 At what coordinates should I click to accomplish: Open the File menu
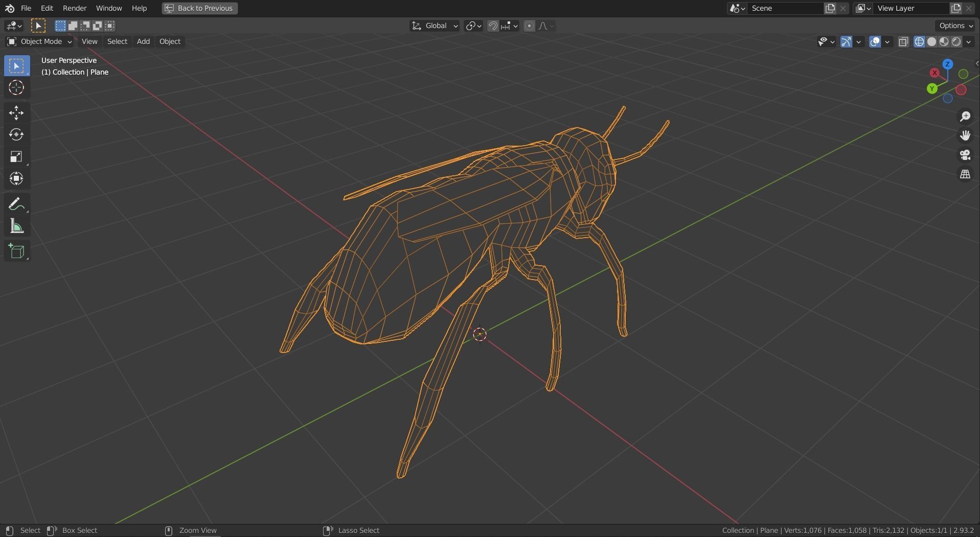(26, 8)
